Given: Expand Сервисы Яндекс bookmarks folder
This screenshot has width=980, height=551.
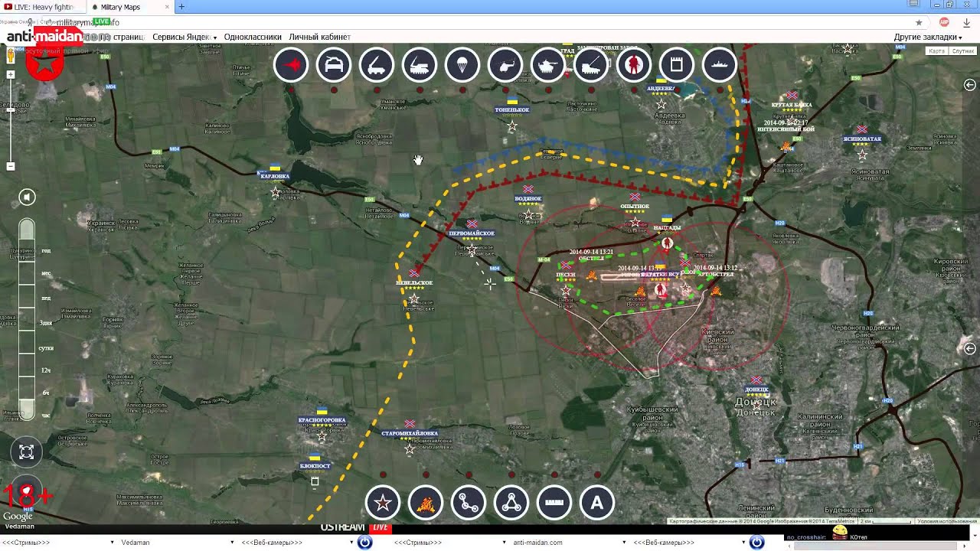Looking at the screenshot, I should 185,37.
